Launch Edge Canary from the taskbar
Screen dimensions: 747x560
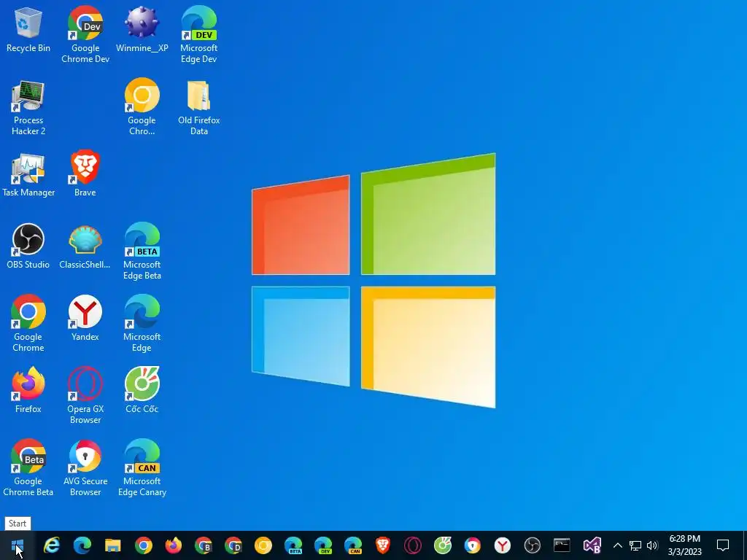point(353,545)
